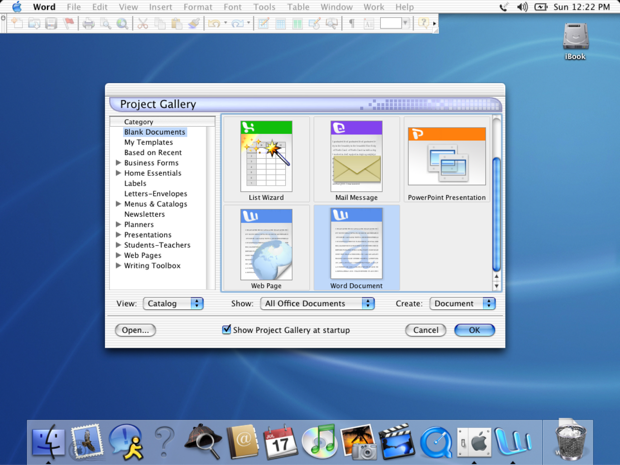Viewport: 620px width, 465px height.
Task: Open the Trash in the Dock
Action: click(570, 440)
